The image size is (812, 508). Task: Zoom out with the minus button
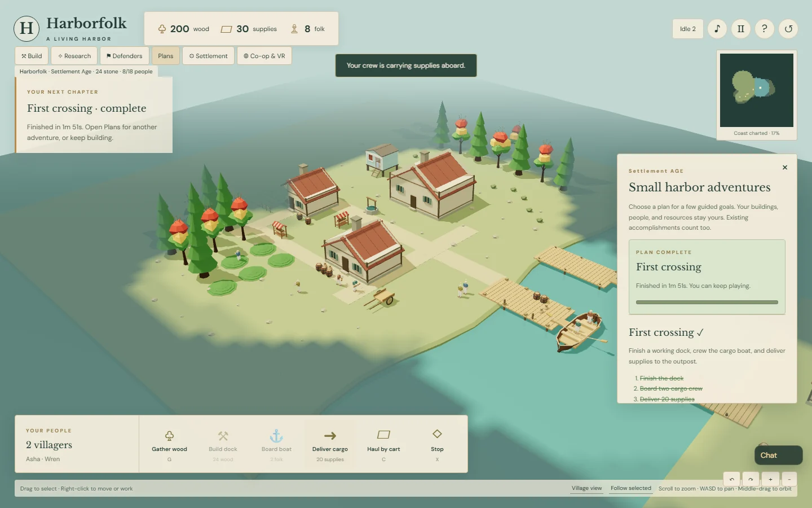[789, 479]
